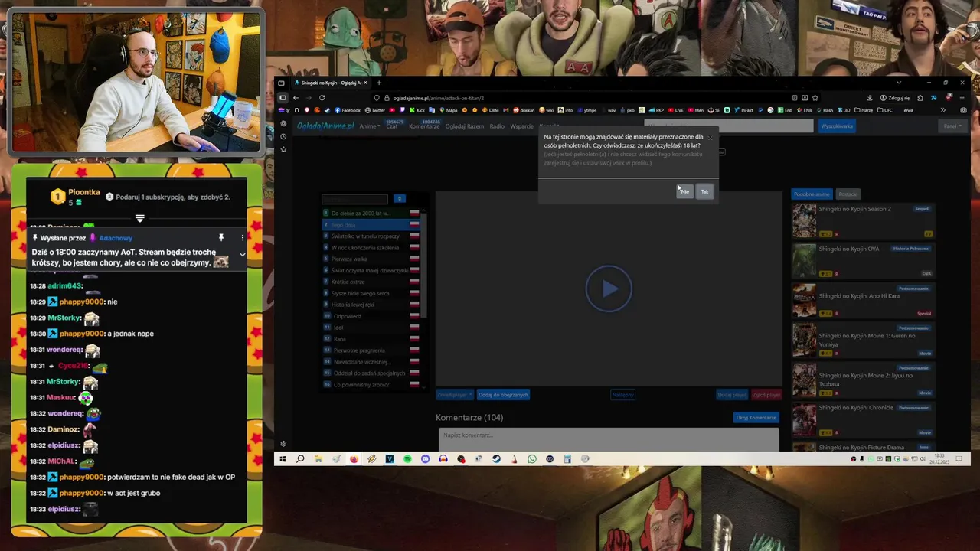Open the Shingeki no Kyojin OVA entry

click(863, 260)
